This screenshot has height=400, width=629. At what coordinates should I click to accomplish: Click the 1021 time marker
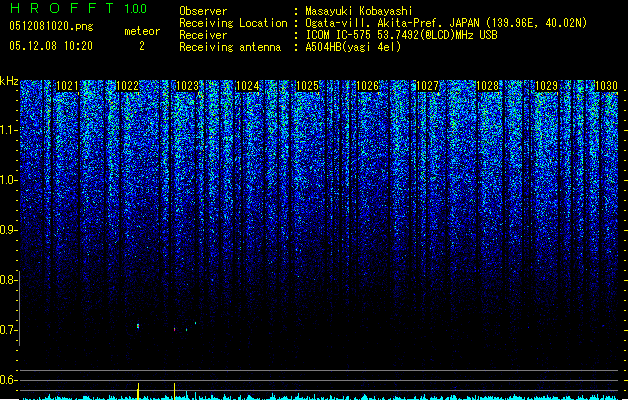pyautogui.click(x=67, y=86)
